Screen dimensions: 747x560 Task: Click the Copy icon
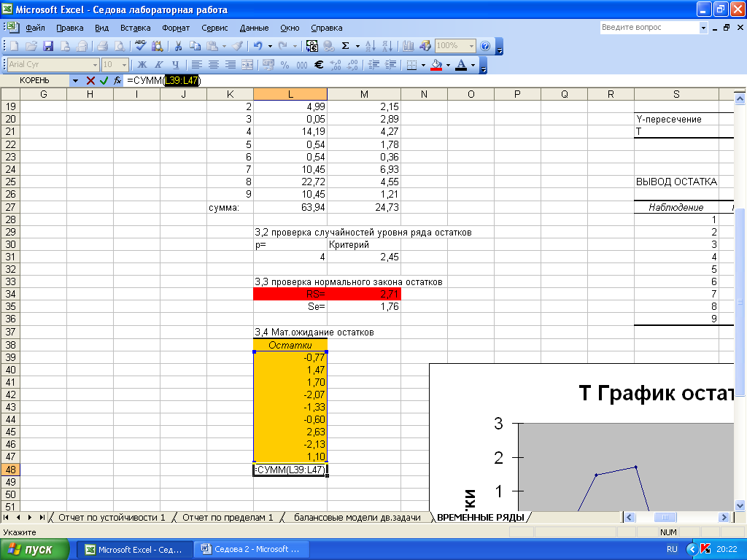pos(195,46)
